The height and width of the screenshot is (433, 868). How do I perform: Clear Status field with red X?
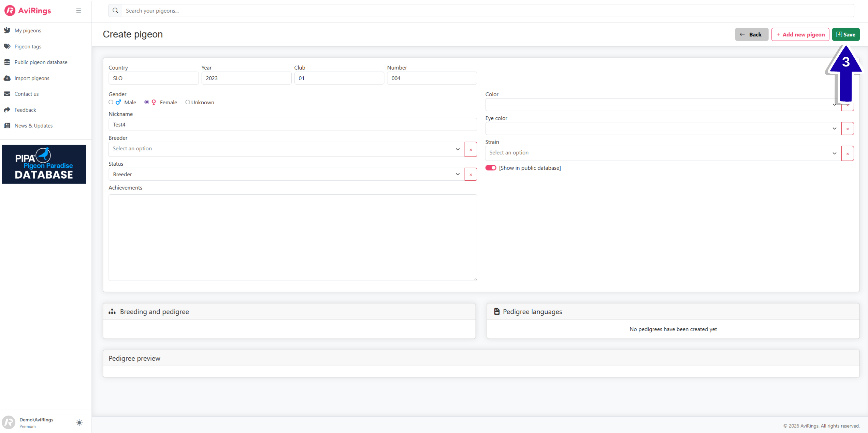pyautogui.click(x=471, y=174)
